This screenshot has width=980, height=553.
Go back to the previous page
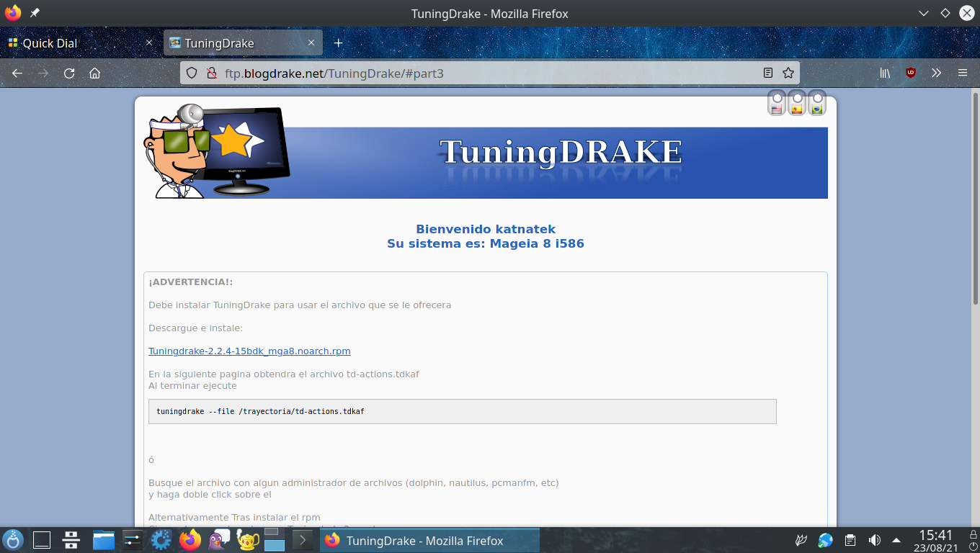17,73
